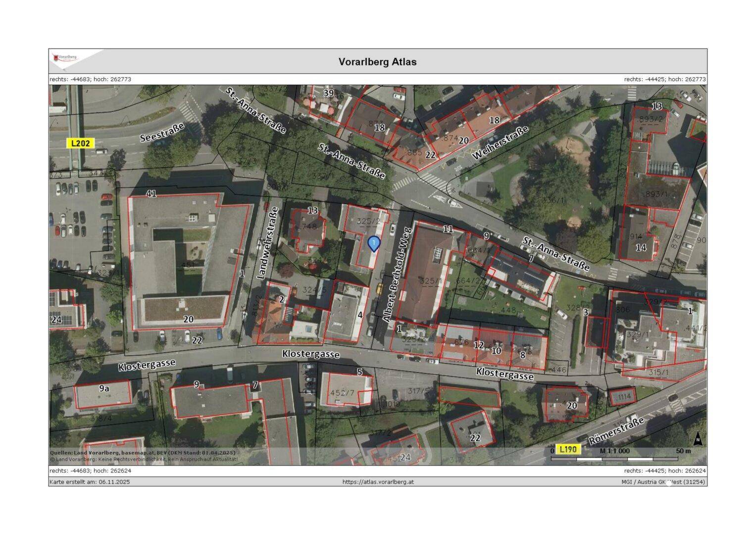Viewport: 756px width, 535px height.
Task: Click house number 9a label
Action: coord(104,388)
